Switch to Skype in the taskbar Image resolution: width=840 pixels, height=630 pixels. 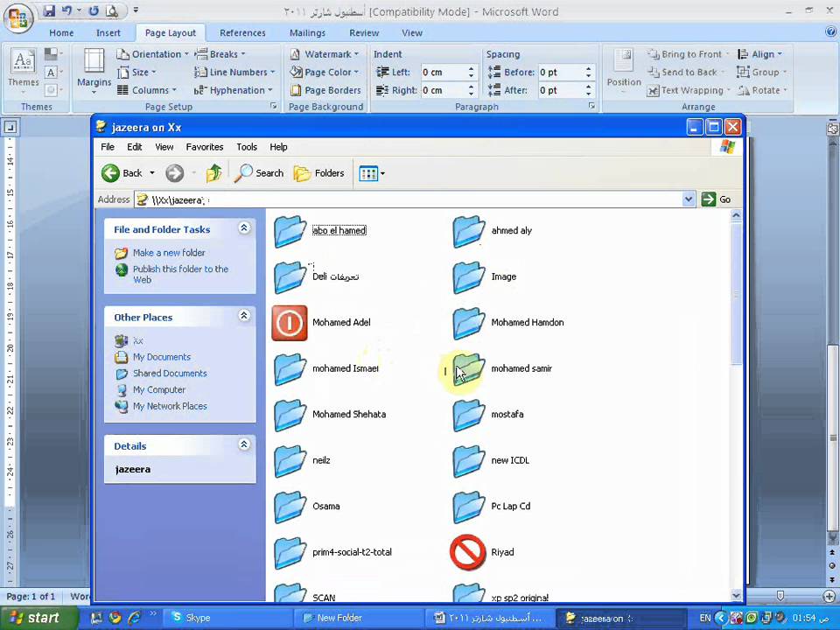tap(226, 618)
